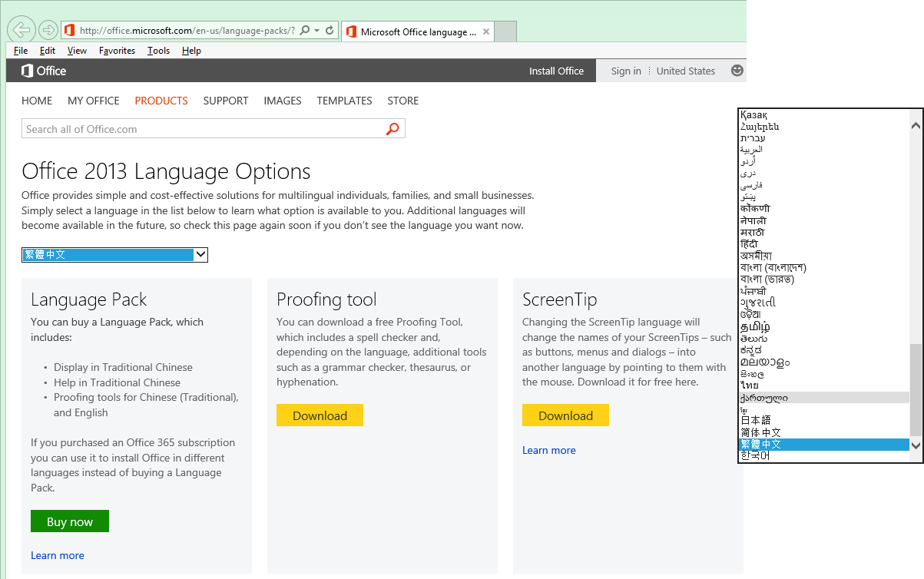Select עברית in the language list
This screenshot has width=924, height=579.
824,137
